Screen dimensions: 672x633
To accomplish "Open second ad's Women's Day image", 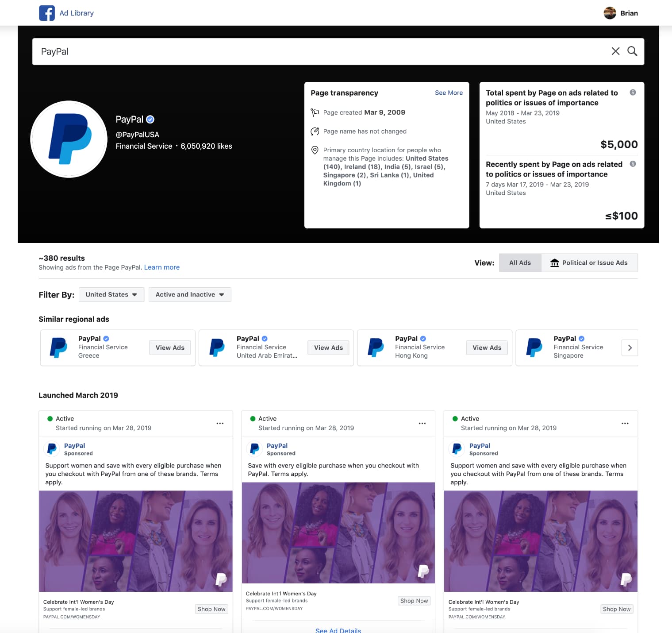I will tap(338, 533).
